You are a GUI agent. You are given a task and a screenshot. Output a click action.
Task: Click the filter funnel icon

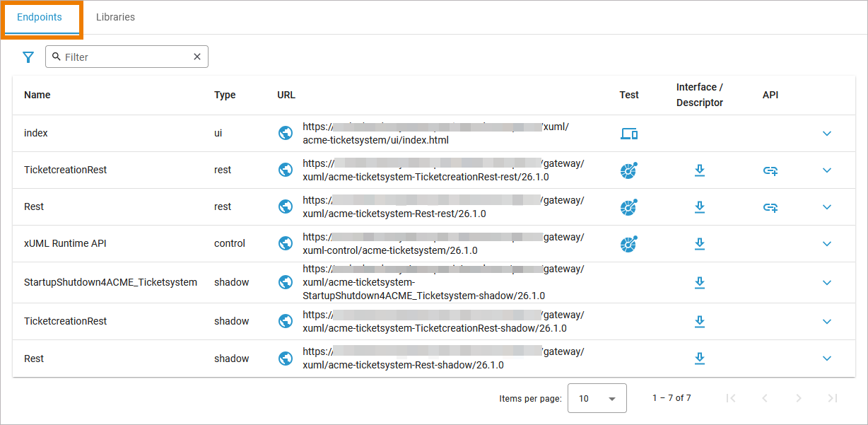(x=28, y=57)
